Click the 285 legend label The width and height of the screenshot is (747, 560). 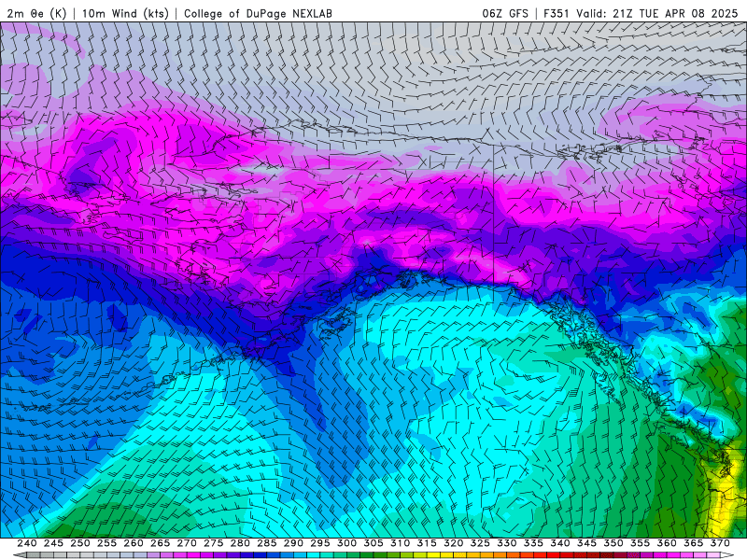(267, 543)
